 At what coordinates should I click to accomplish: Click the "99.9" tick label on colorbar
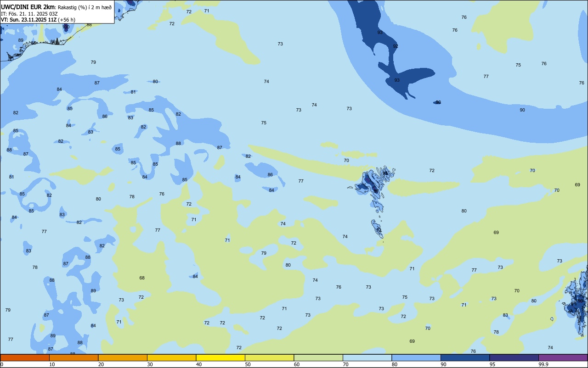pos(543,364)
